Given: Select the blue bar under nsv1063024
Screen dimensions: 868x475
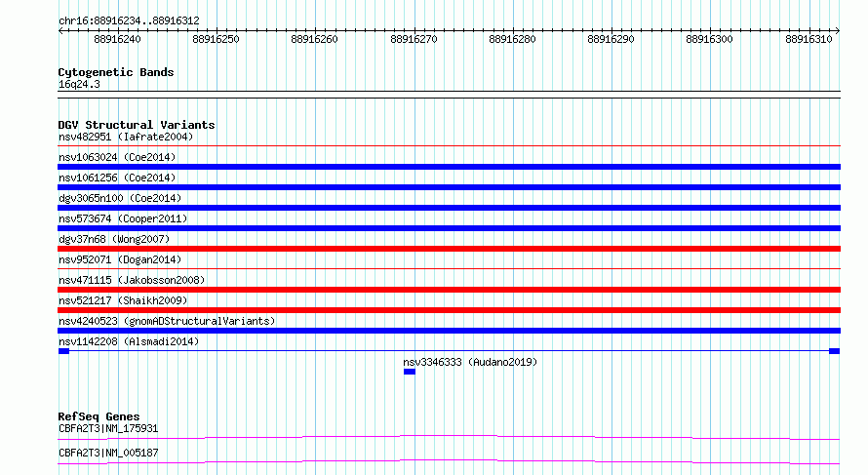Looking at the screenshot, I should click(449, 167).
